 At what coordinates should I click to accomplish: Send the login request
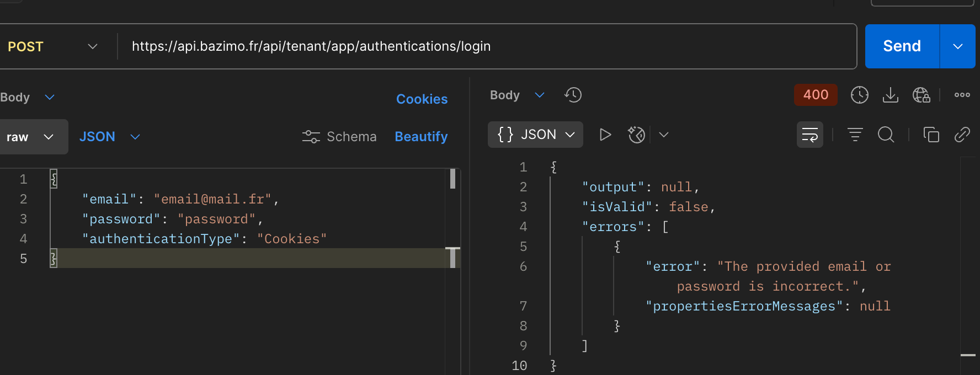pos(902,46)
